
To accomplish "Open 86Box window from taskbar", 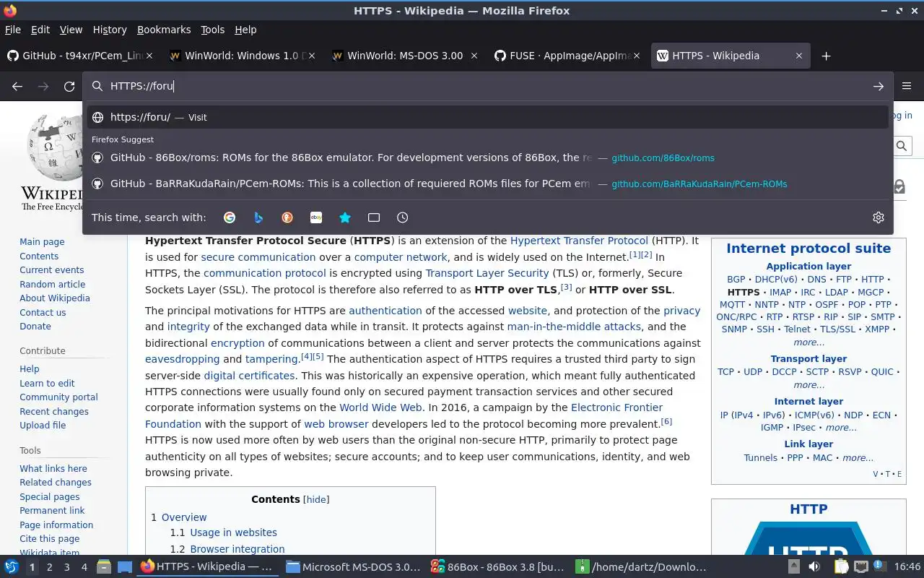I will point(497,567).
